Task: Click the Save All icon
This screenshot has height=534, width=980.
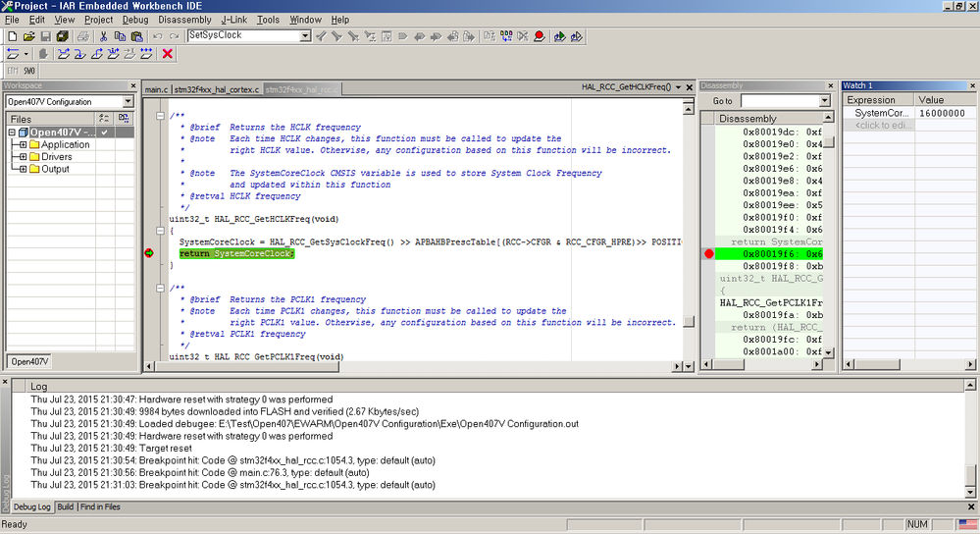Action: point(63,36)
